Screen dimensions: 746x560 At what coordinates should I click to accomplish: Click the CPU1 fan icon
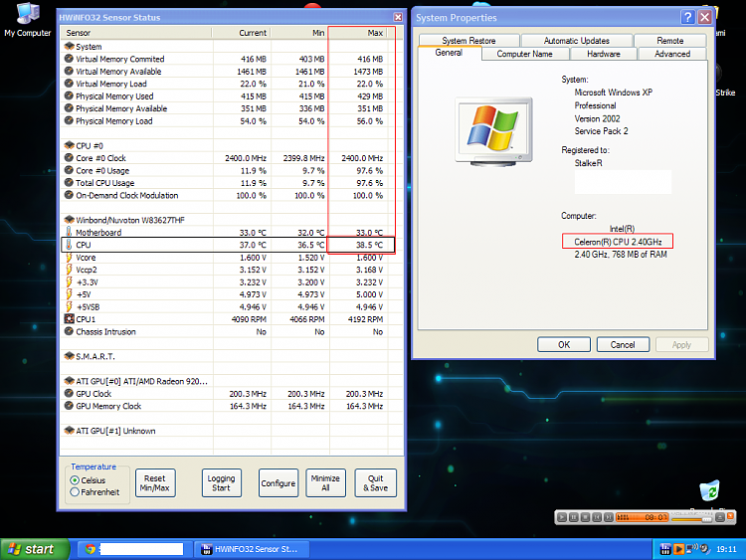(x=69, y=319)
